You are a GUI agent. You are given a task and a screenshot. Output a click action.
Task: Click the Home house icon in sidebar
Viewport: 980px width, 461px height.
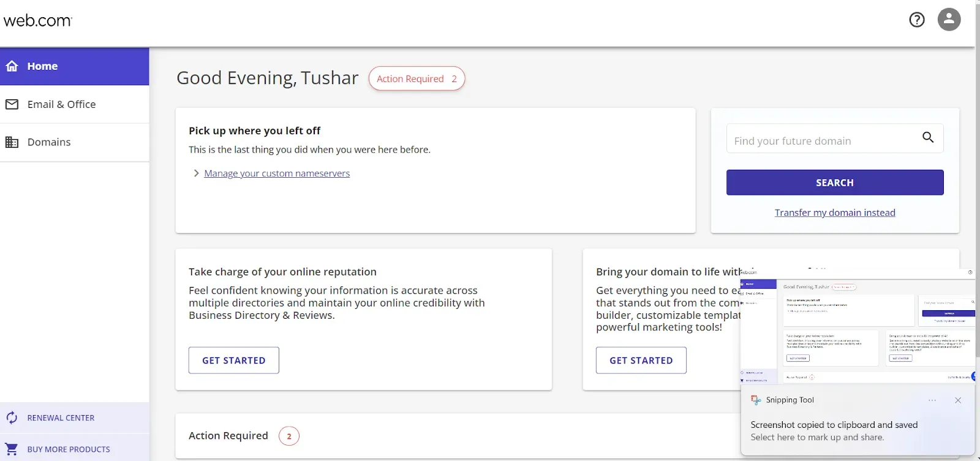[x=12, y=66]
